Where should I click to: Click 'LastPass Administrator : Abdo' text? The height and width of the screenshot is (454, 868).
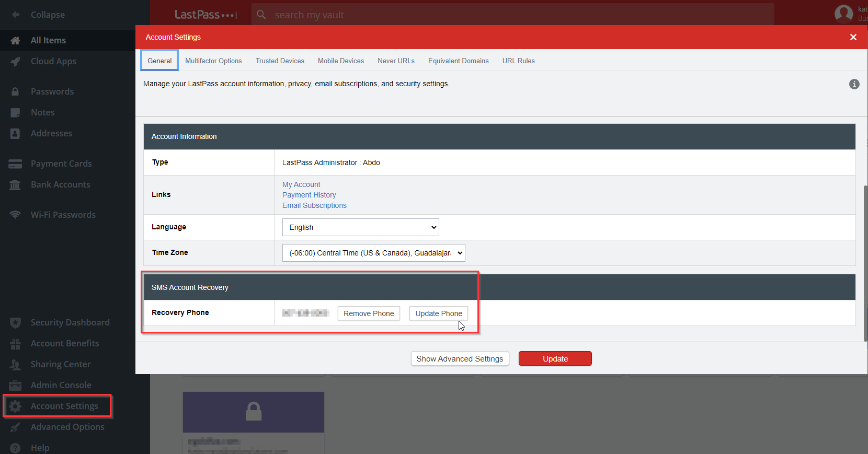click(331, 162)
